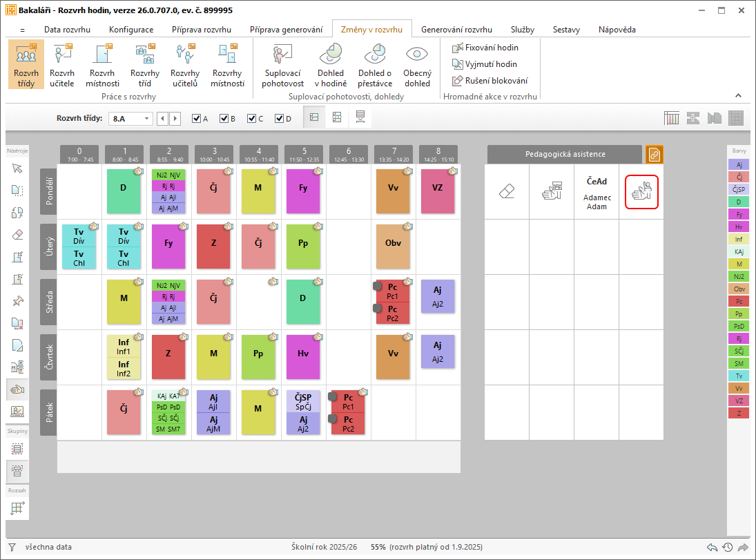Open Rozvrhy učitelů overview
Screen dimensions: 756x560
[x=184, y=65]
